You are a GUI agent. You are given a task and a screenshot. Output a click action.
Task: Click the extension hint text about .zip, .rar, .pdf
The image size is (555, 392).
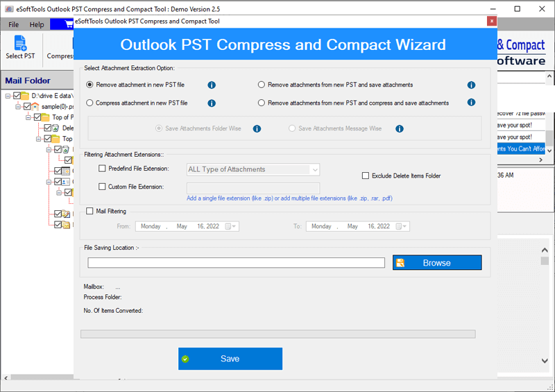(289, 198)
